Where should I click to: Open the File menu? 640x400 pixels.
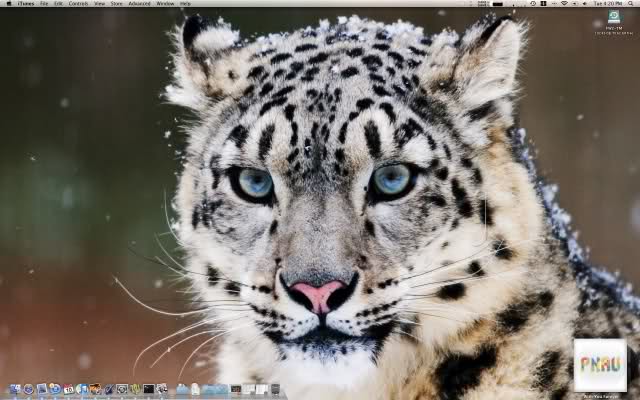44,4
